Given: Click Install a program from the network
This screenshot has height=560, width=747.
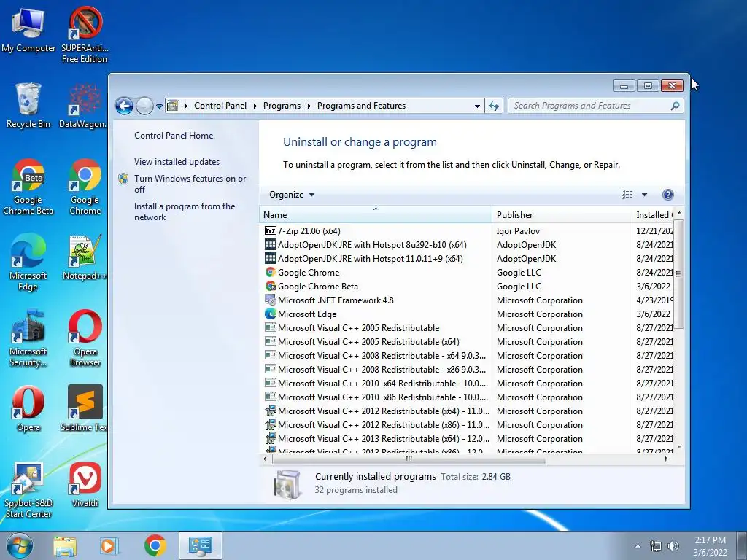Looking at the screenshot, I should point(185,211).
